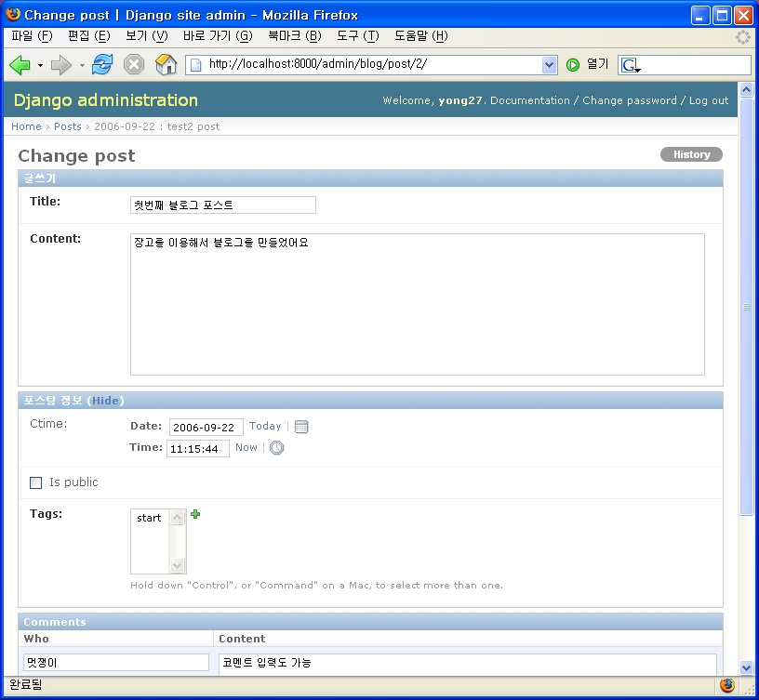
Task: Click the browser Back arrow button
Action: (20, 64)
